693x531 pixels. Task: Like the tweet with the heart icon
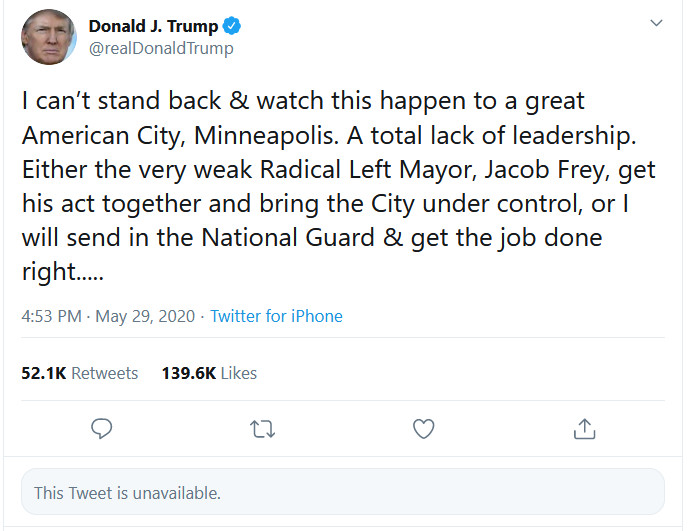coord(424,429)
